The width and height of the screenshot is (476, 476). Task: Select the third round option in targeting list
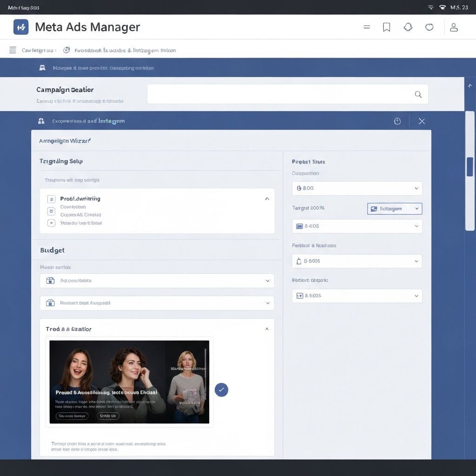click(x=51, y=223)
